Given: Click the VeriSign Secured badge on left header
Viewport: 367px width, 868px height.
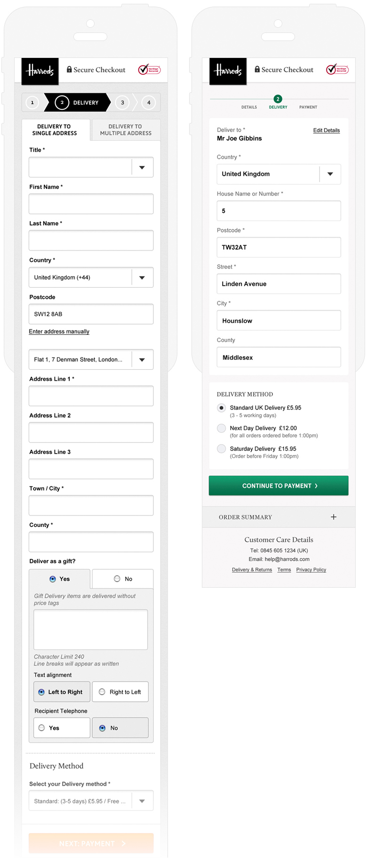Looking at the screenshot, I should (149, 70).
